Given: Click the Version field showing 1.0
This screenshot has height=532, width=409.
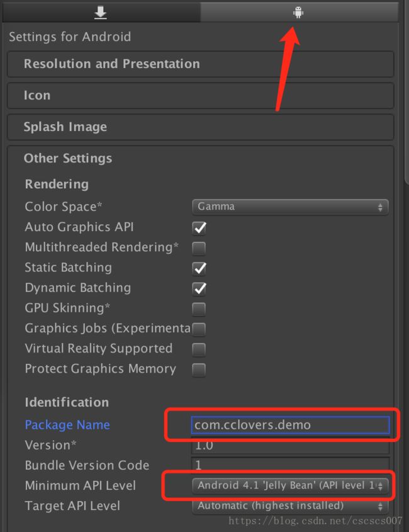Looking at the screenshot, I should pos(290,445).
